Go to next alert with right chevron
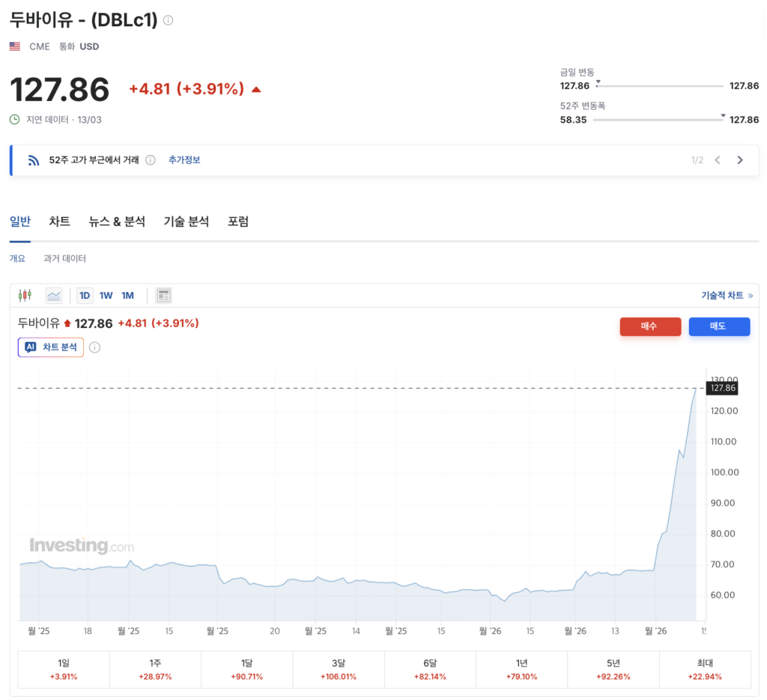The image size is (767, 700). pos(740,160)
